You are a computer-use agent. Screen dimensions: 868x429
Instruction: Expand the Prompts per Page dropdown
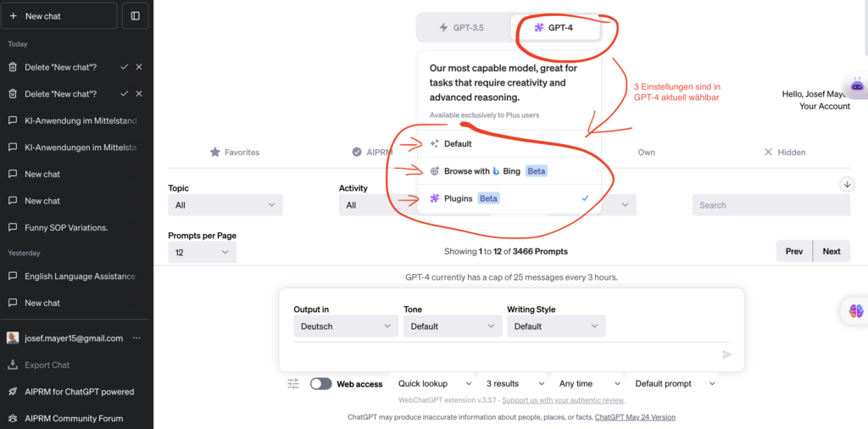pyautogui.click(x=202, y=252)
